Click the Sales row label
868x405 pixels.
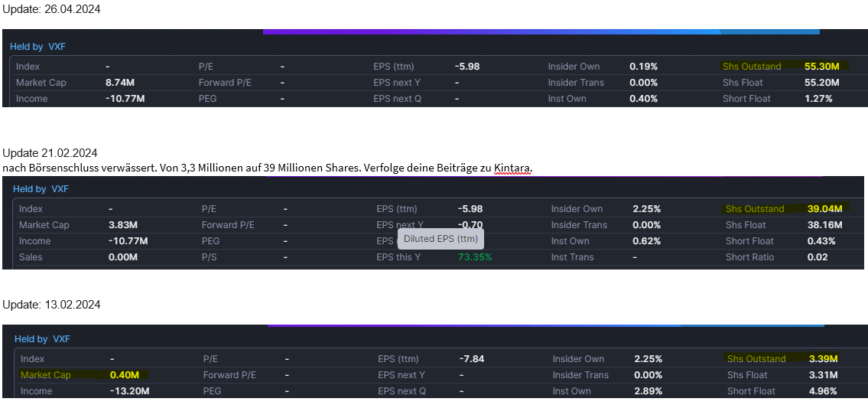tap(30, 257)
